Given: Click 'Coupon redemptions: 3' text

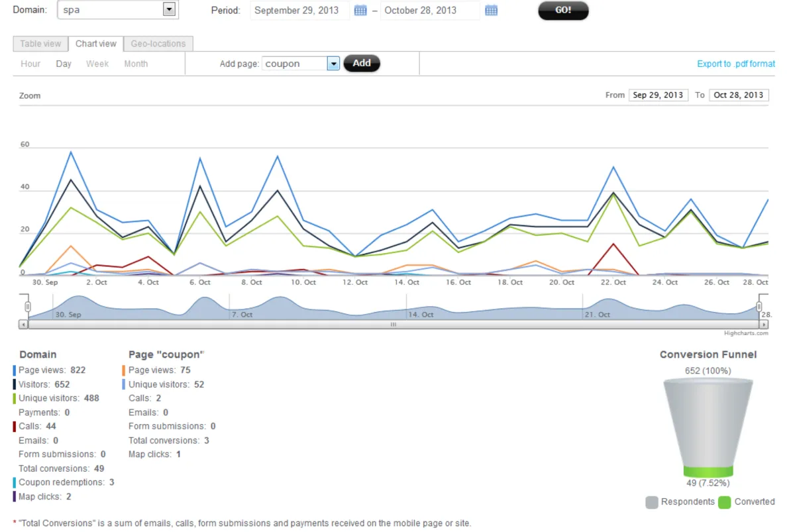Looking at the screenshot, I should click(x=66, y=482).
